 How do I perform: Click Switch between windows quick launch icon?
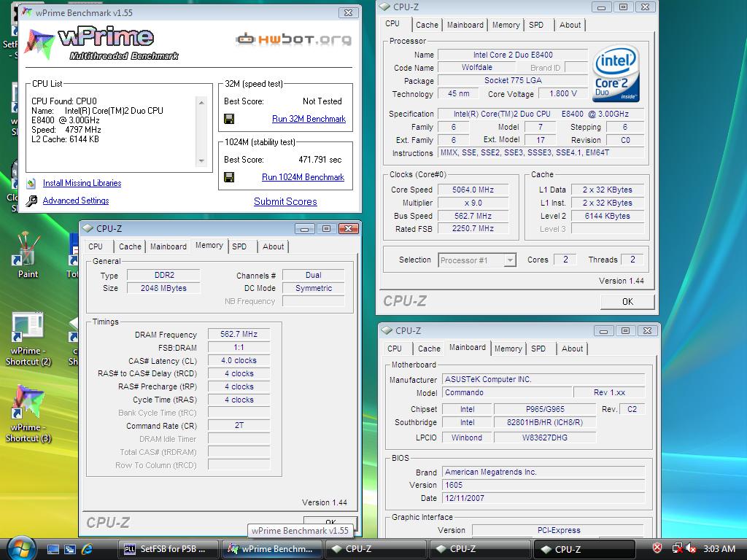click(x=70, y=549)
